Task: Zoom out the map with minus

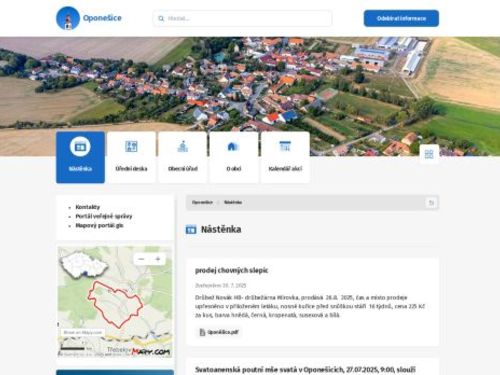Action: click(141, 259)
